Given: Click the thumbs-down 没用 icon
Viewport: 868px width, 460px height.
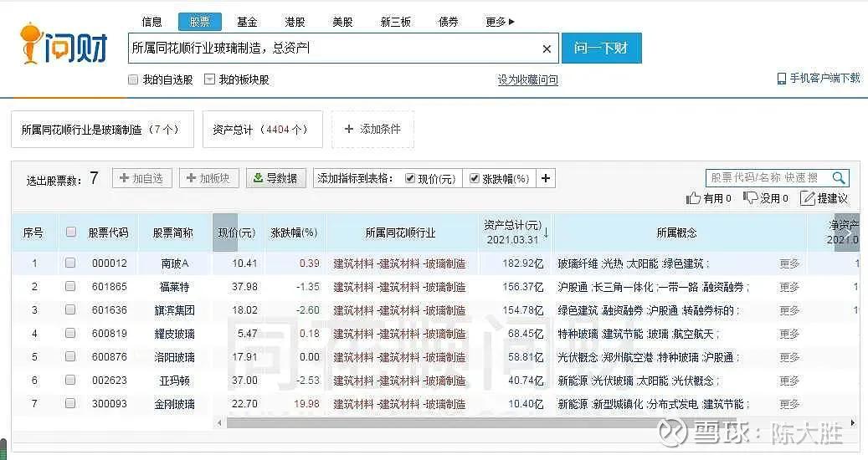Looking at the screenshot, I should click(750, 198).
